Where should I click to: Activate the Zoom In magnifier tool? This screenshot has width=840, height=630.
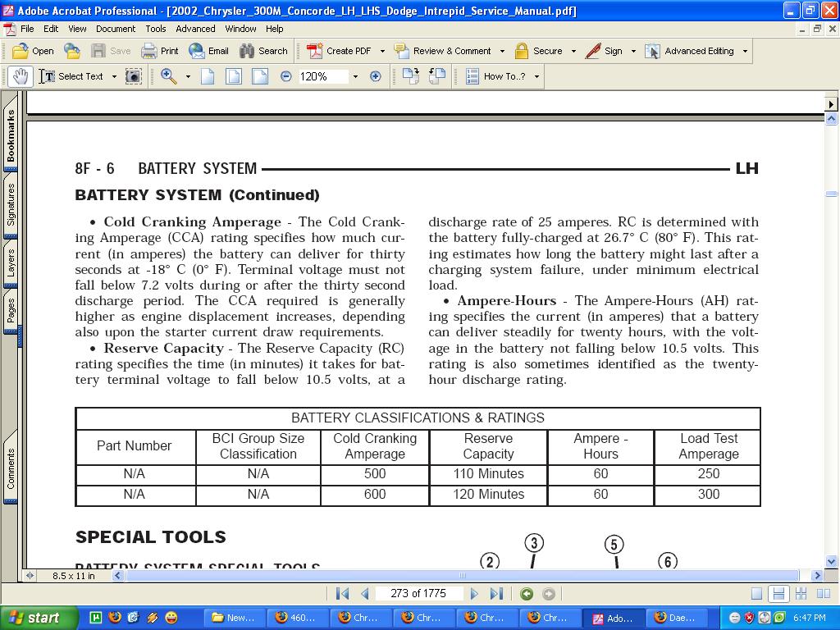(x=168, y=76)
